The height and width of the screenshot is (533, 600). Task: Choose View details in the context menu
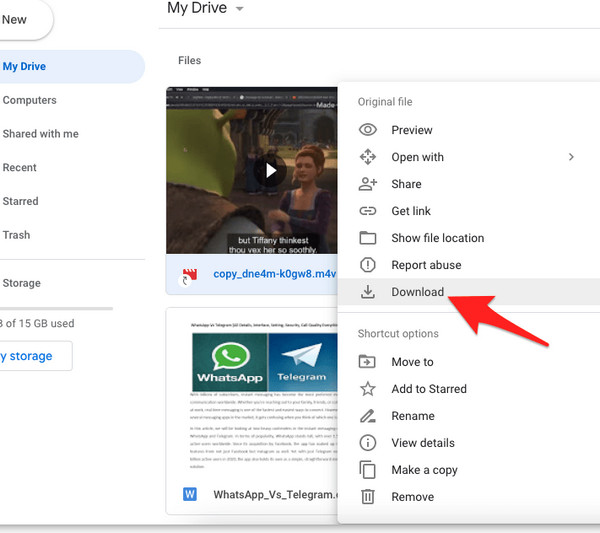(423, 443)
